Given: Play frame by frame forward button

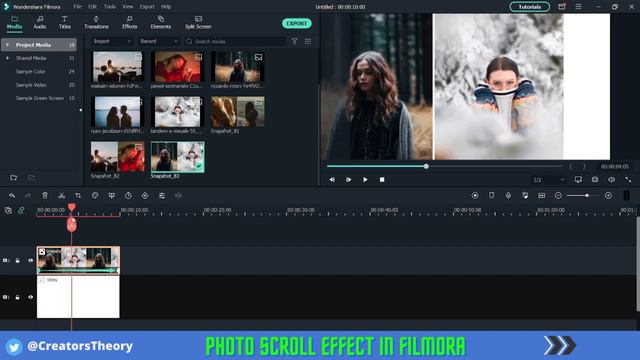Looking at the screenshot, I should click(x=349, y=180).
